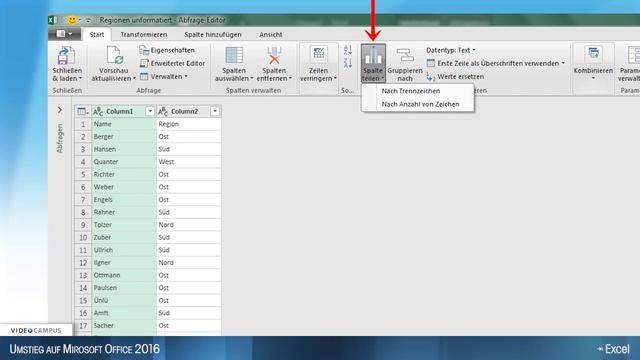This screenshot has height=360, width=640.
Task: Select cell 'Hansen' in Column1
Action: [x=124, y=149]
